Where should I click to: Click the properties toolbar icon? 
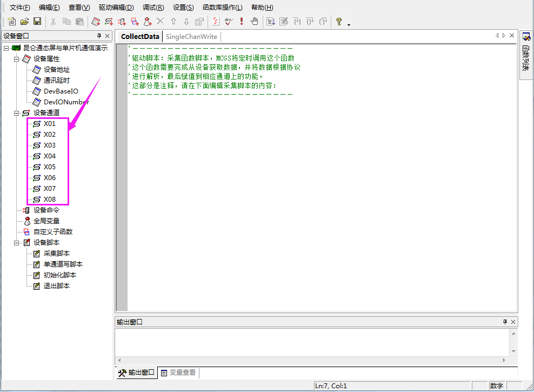[x=199, y=22]
